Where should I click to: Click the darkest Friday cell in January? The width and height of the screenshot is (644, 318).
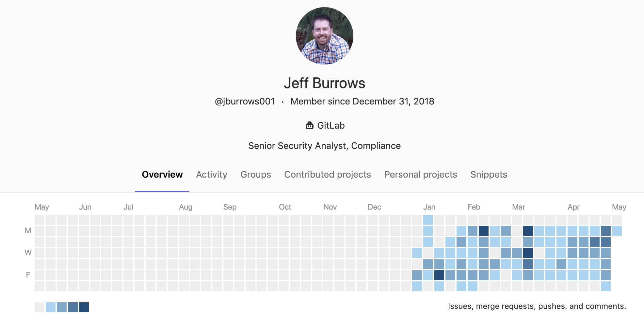pyautogui.click(x=439, y=275)
